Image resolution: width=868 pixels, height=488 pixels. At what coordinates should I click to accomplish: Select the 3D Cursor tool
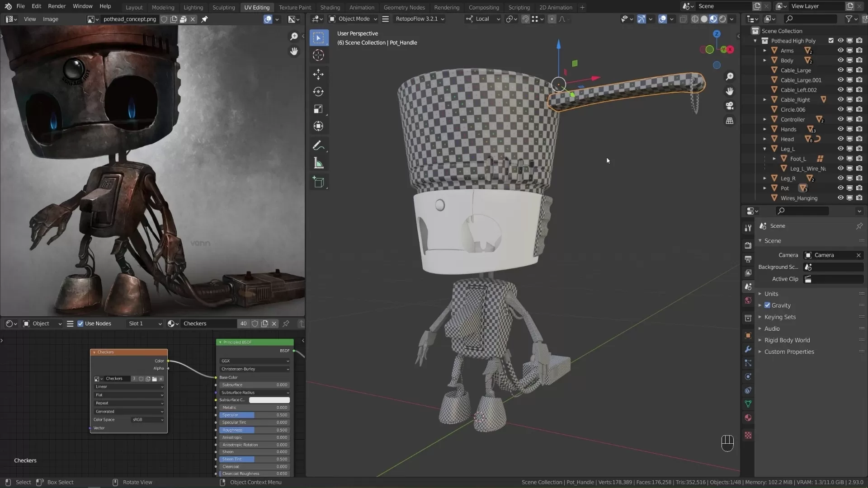[318, 55]
